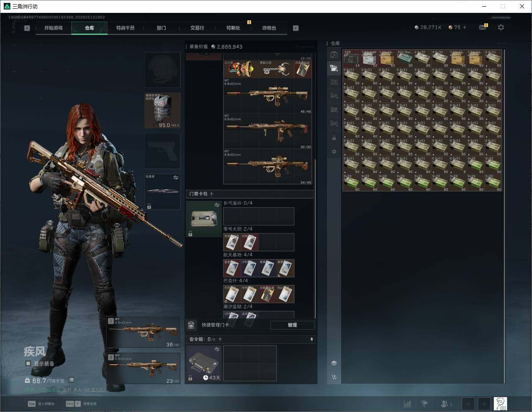The width and height of the screenshot is (532, 412).
Task: Open the mail inbox icon
Action: tap(483, 27)
